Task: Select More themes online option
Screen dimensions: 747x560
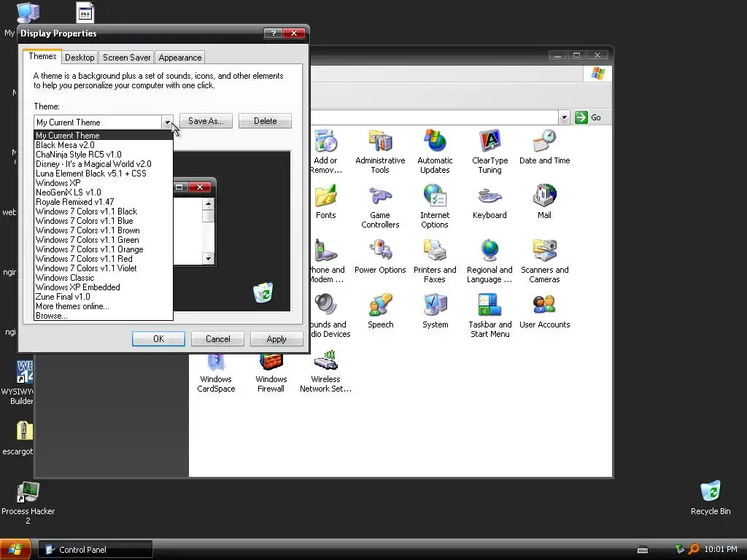Action: point(104,306)
